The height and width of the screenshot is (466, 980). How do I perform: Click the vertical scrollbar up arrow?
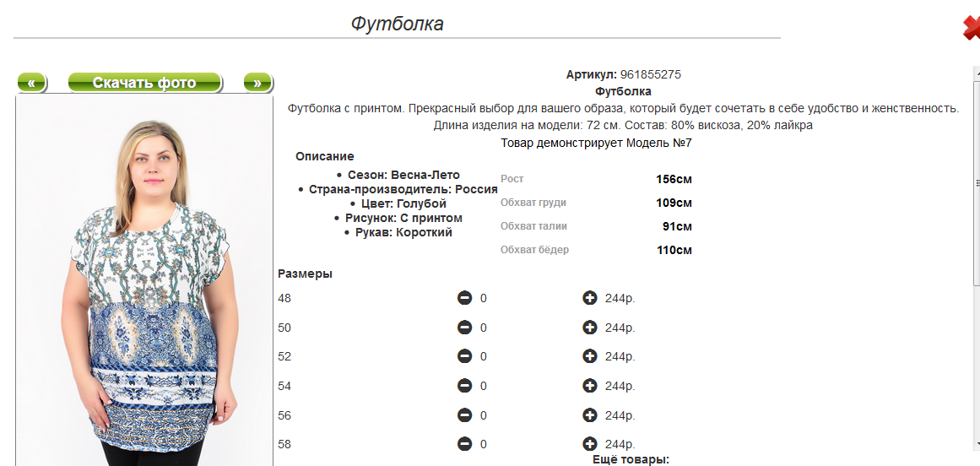[977, 71]
